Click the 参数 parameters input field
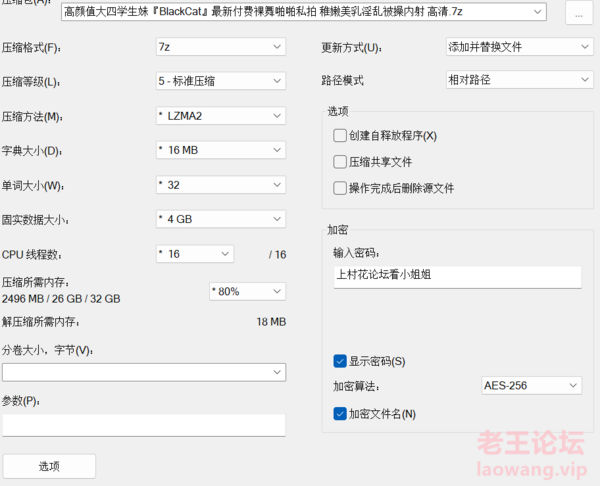600x486 pixels. coord(144,425)
